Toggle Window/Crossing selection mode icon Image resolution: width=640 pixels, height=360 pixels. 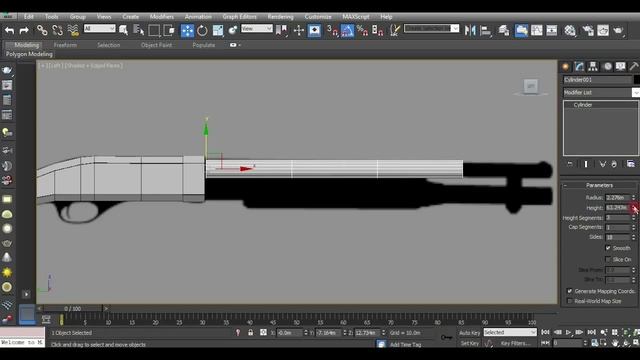point(169,30)
